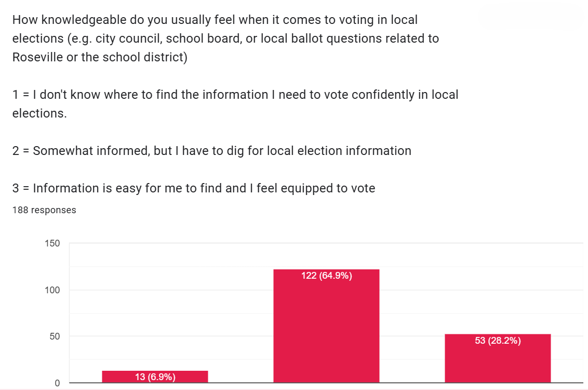Image resolution: width=588 pixels, height=390 pixels.
Task: Click the "3 = Information is easy" description line
Action: [193, 188]
